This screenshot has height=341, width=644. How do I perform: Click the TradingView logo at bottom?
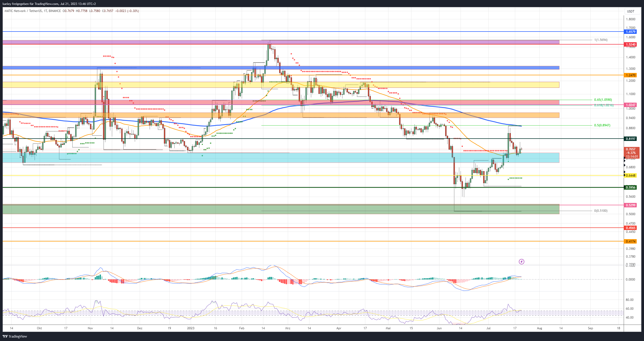point(15,336)
